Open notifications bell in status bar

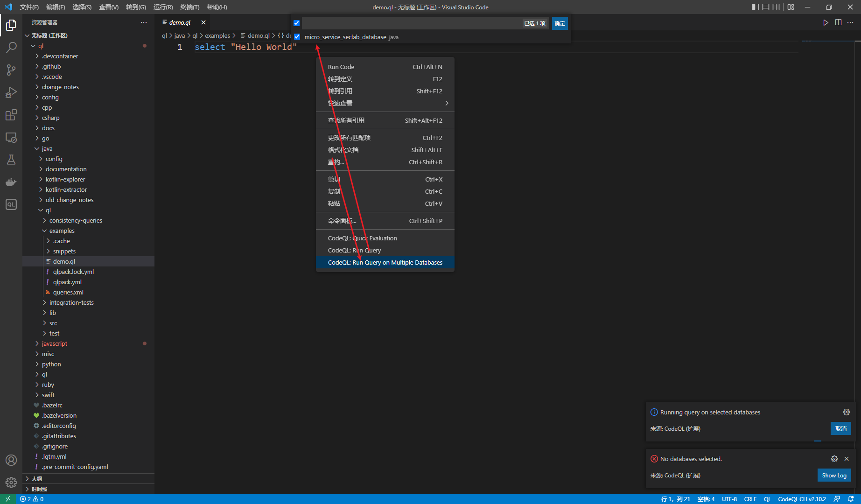coord(851,499)
